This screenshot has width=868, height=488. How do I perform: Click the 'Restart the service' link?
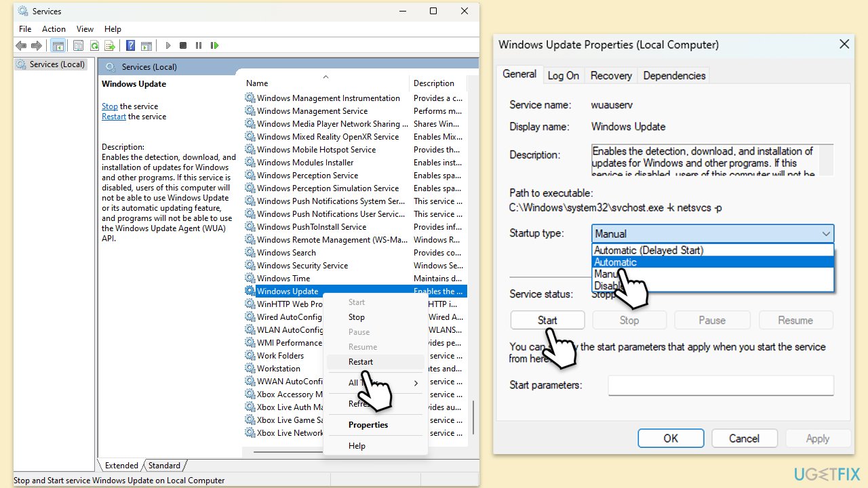(114, 117)
